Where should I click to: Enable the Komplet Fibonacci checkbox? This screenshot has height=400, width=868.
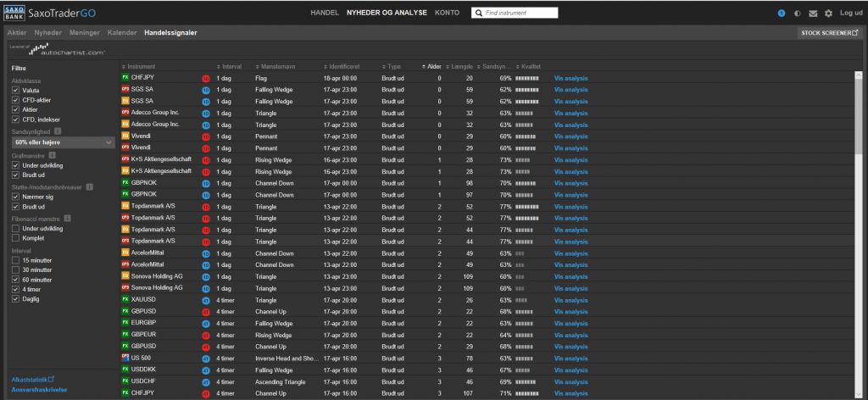tap(15, 238)
